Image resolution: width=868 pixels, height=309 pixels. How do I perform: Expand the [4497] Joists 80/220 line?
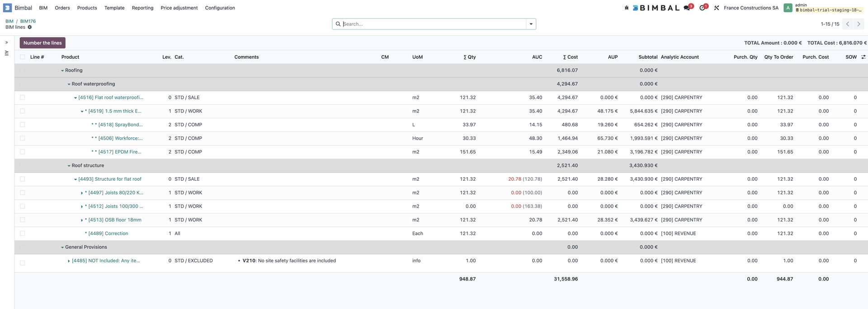[x=82, y=193]
